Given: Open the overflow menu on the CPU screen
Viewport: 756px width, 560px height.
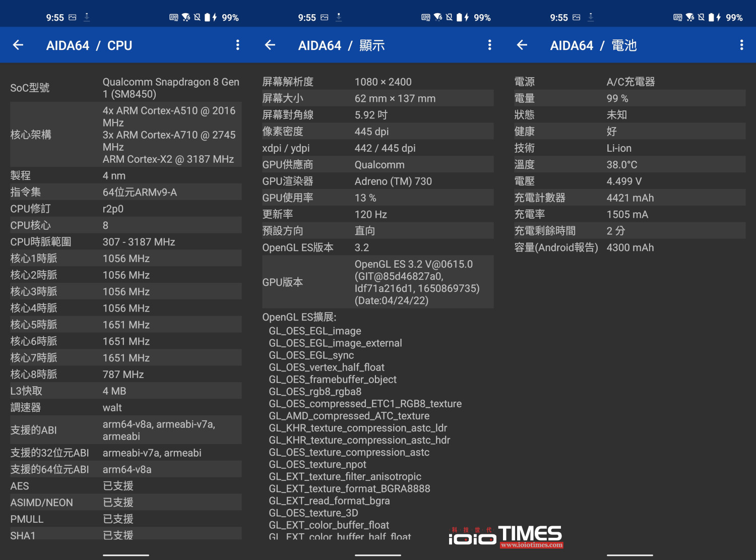Looking at the screenshot, I should 237,45.
